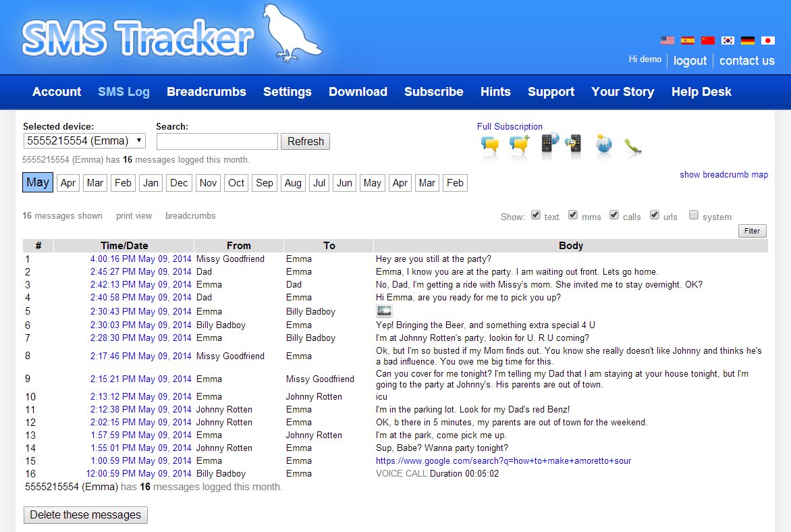This screenshot has height=532, width=791.
Task: Enable the system messages checkbox
Action: tap(694, 215)
